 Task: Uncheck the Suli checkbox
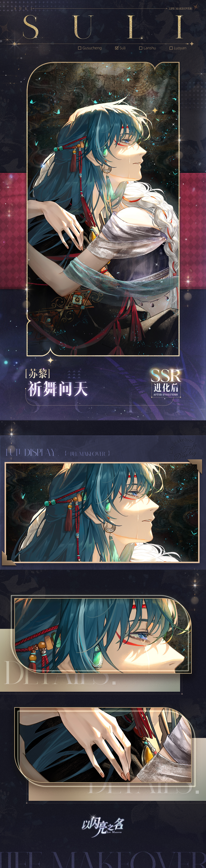(117, 48)
